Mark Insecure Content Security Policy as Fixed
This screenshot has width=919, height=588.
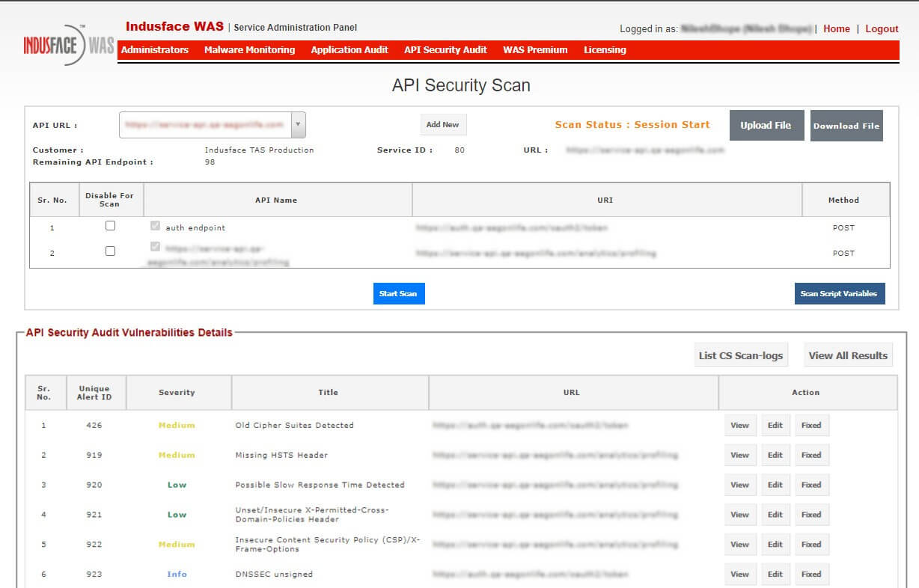[811, 545]
